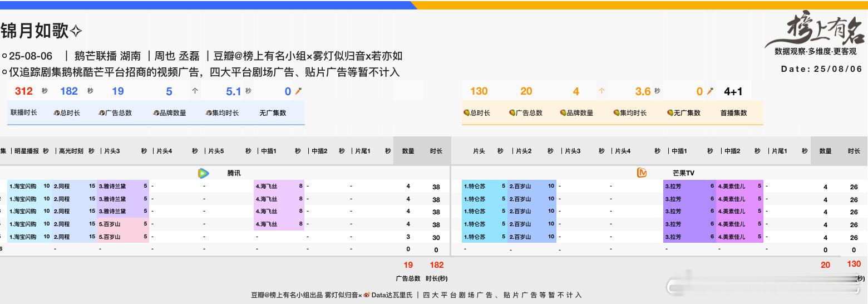Click the red 312 joint-broadcast duration value
The height and width of the screenshot is (304, 868).
24,91
